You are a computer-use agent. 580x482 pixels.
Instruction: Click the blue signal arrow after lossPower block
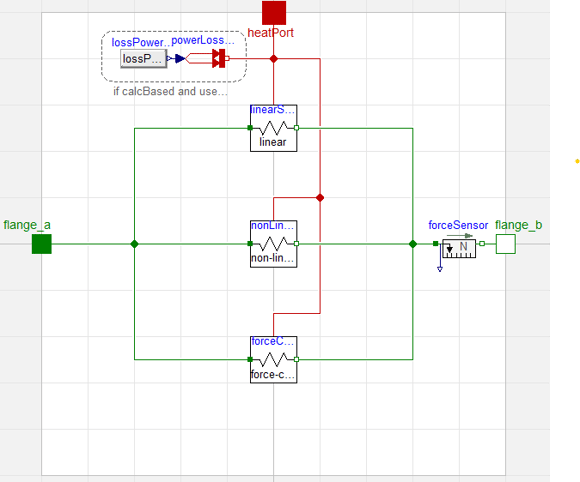pos(180,58)
